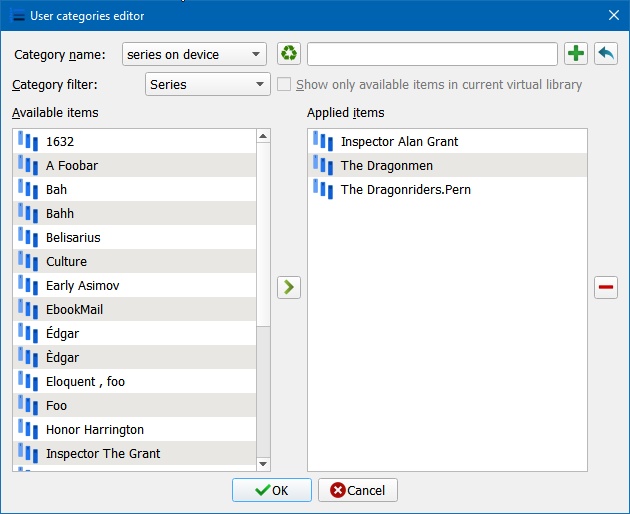
Task: Click the green plus add-category icon
Action: (x=576, y=54)
